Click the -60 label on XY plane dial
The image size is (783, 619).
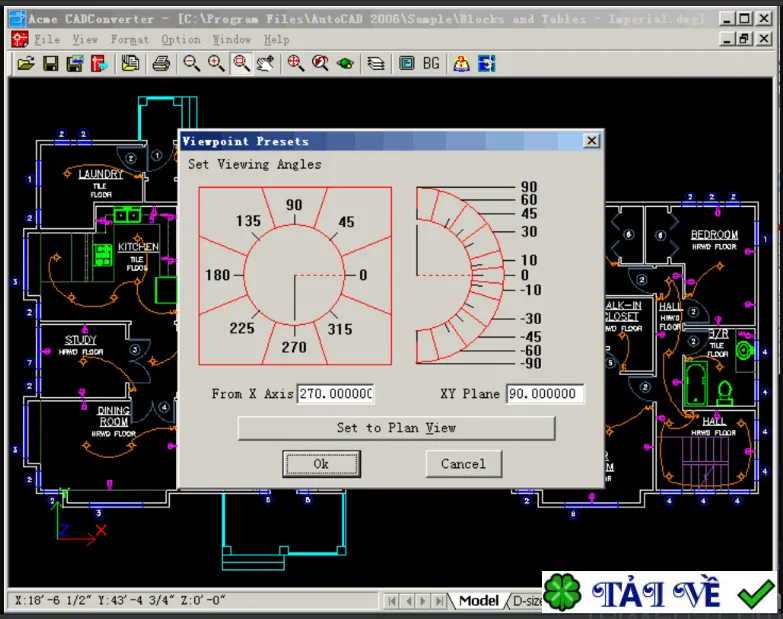[530, 350]
